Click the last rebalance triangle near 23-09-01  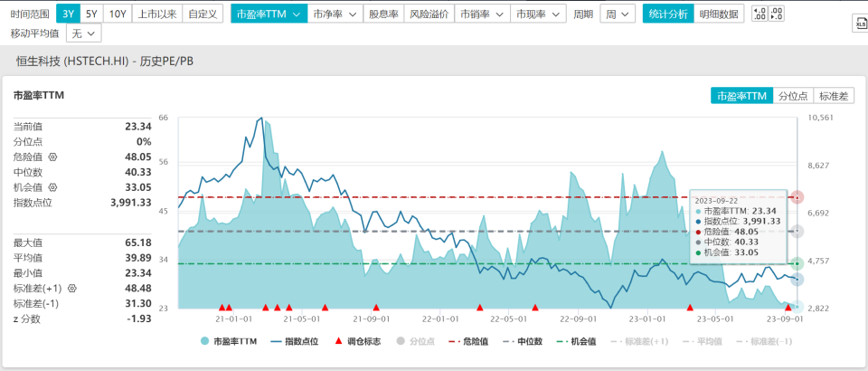point(788,308)
